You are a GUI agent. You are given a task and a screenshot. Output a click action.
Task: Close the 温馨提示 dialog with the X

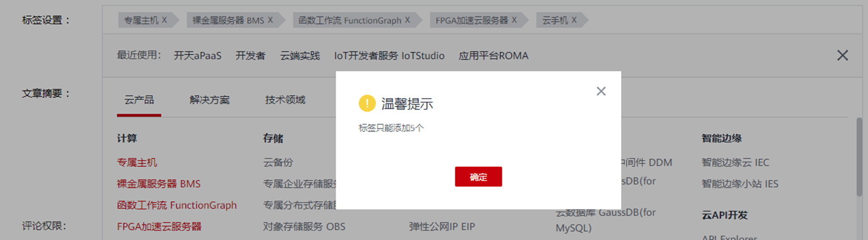click(601, 91)
